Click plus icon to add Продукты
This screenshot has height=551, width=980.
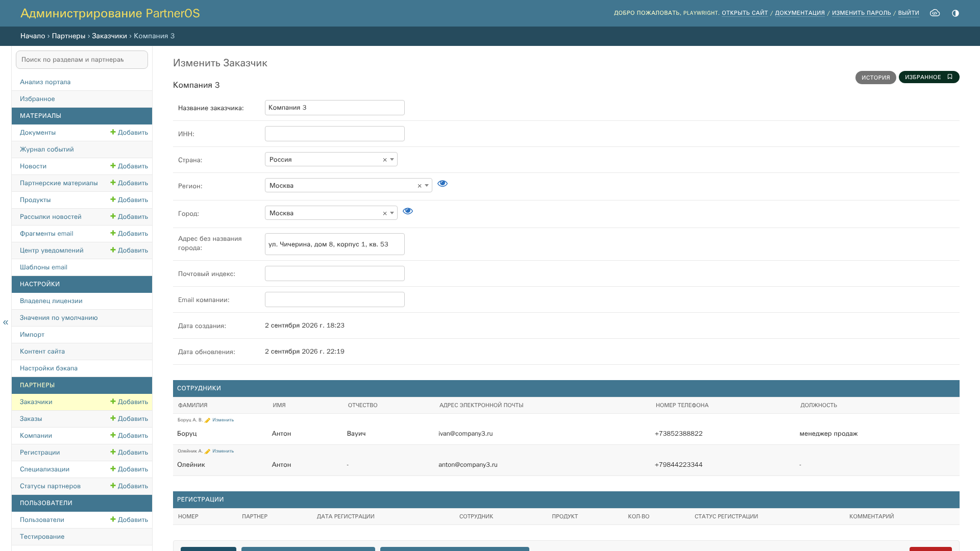[x=113, y=199]
